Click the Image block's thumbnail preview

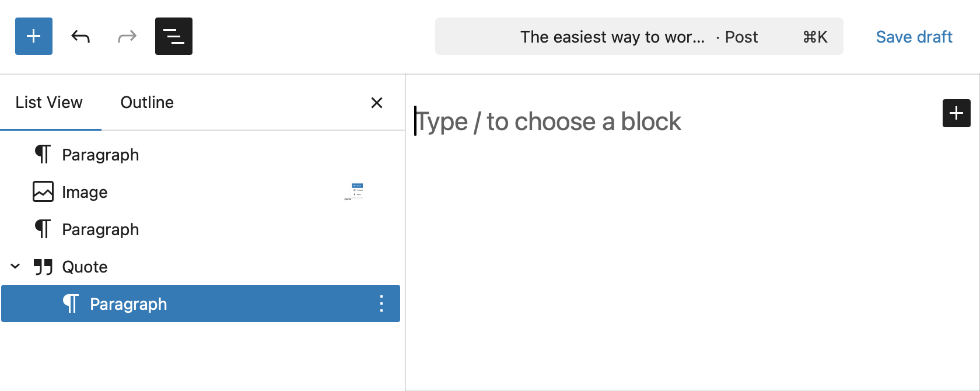point(355,190)
